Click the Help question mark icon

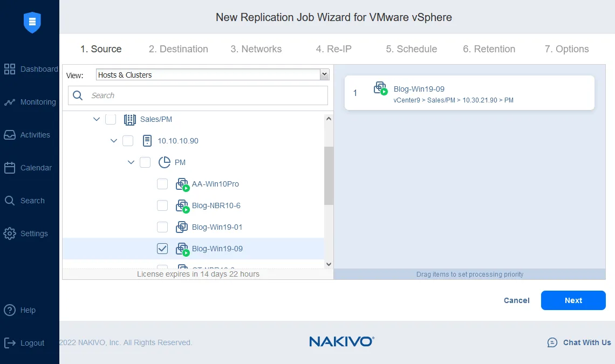(10, 310)
